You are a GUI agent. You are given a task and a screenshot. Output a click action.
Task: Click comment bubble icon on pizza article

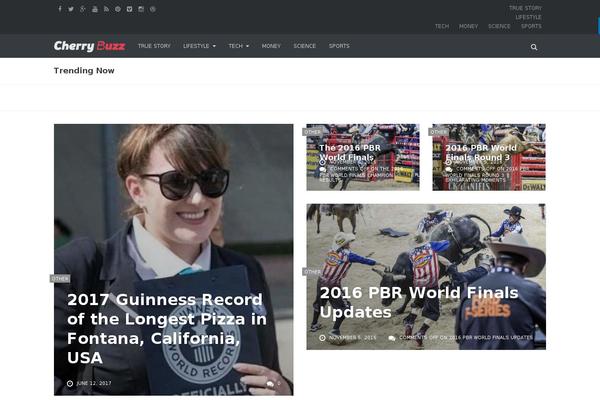[270, 384]
